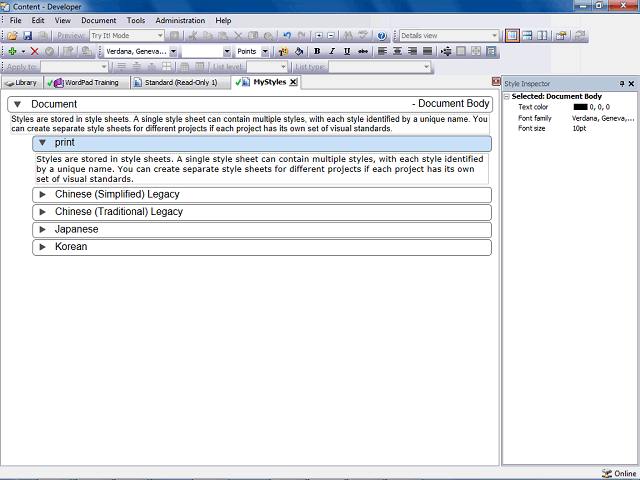Close the MyStyles tab

click(x=293, y=82)
